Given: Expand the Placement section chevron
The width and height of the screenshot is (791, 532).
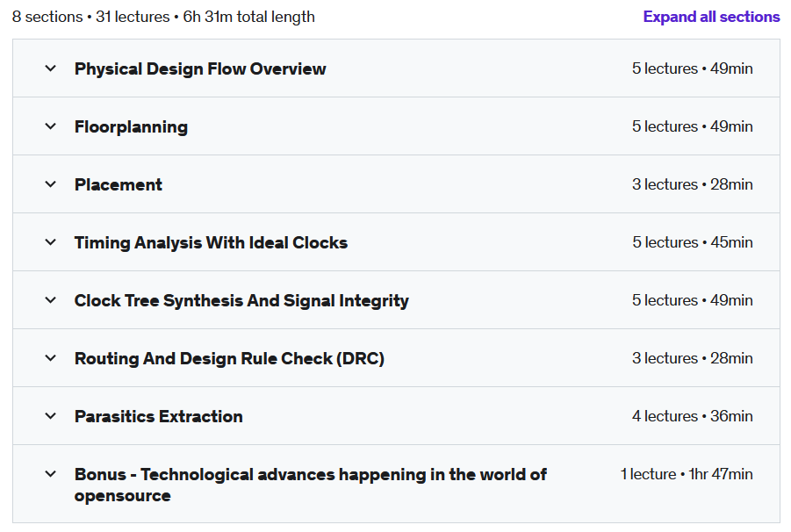Looking at the screenshot, I should (x=50, y=184).
